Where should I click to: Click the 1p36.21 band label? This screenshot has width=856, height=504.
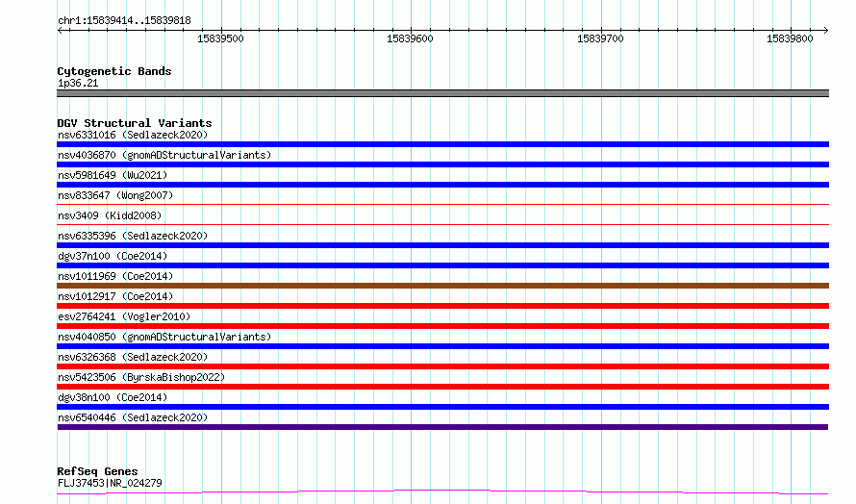78,83
